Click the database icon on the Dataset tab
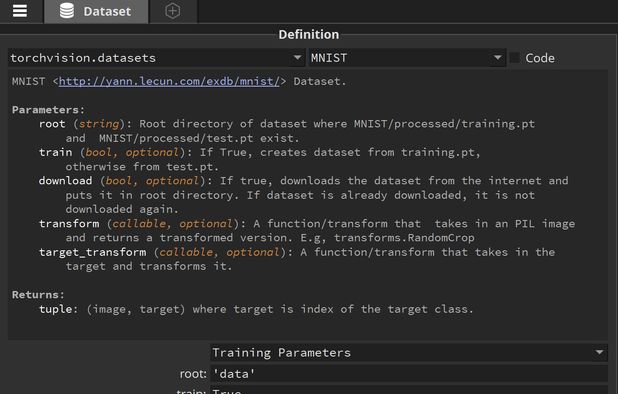The image size is (618, 394). [x=67, y=11]
